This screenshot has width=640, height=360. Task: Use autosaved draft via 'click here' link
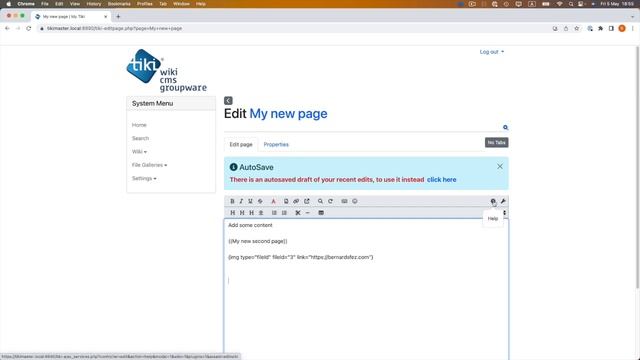tap(442, 180)
